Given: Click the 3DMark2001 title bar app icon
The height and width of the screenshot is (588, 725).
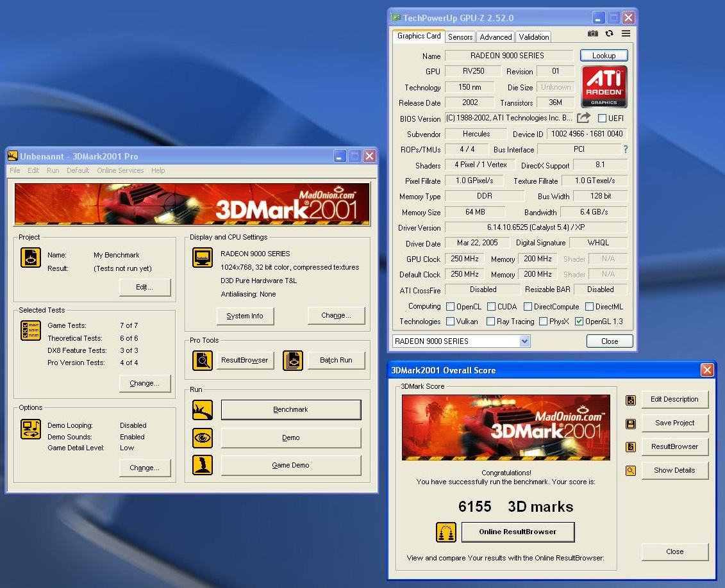Looking at the screenshot, I should 12,156.
